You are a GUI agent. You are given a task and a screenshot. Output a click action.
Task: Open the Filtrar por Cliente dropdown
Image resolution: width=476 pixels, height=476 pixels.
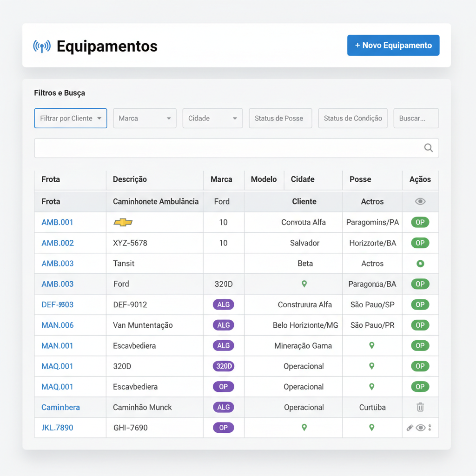[x=71, y=119]
